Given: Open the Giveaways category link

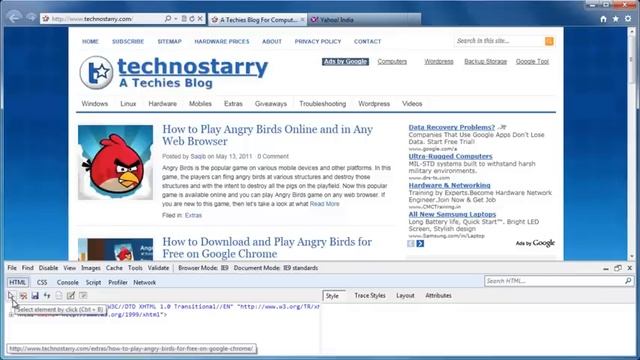Looking at the screenshot, I should coord(271,104).
